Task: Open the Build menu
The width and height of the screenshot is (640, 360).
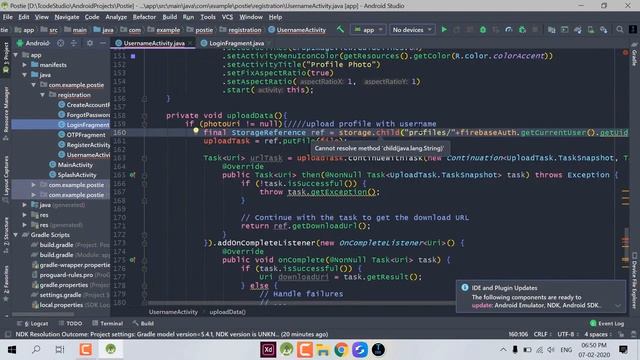Action: (x=169, y=17)
